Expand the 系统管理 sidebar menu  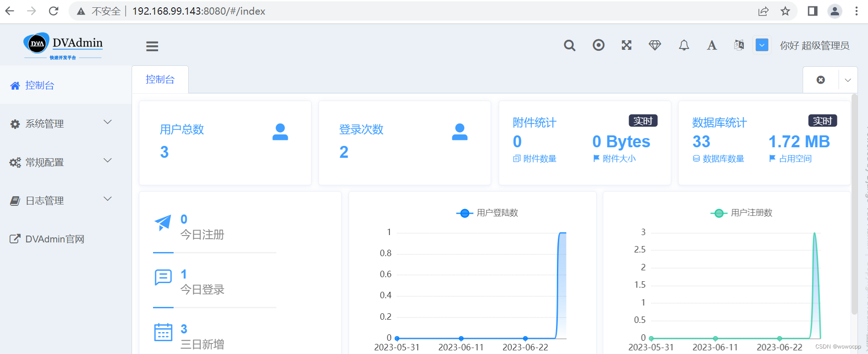(66, 123)
